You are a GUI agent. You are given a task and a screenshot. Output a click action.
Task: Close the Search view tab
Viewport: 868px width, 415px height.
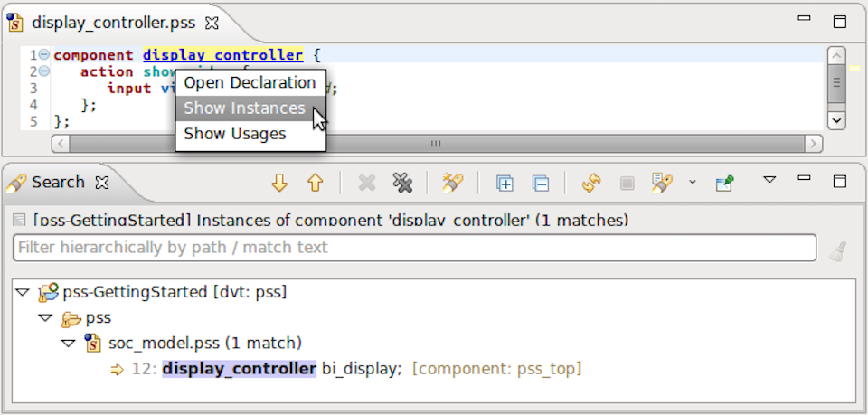[102, 182]
